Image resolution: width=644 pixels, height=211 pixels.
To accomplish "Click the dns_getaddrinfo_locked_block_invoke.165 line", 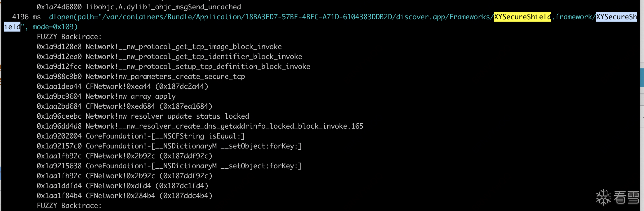I will tap(200, 126).
